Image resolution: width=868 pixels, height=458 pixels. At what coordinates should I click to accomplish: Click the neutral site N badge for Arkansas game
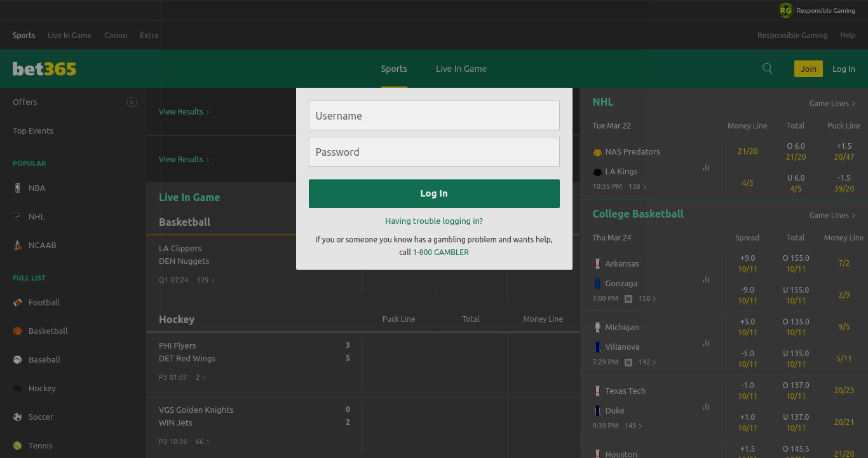coord(628,298)
